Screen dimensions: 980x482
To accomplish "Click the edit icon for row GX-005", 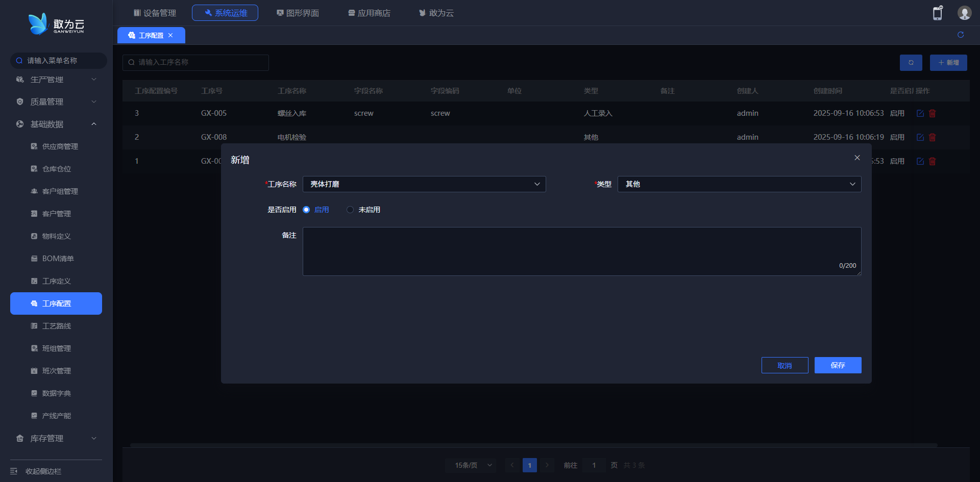I will 920,113.
